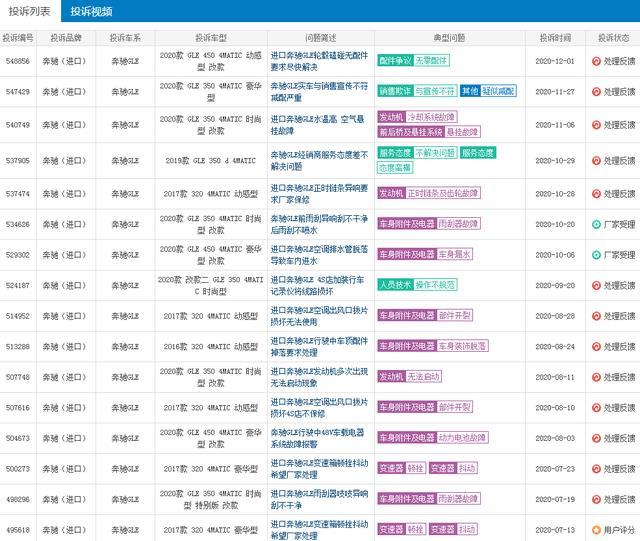The width and height of the screenshot is (640, 541).
Task: Click the 车身装饰脱落 tag
Action: click(x=462, y=346)
